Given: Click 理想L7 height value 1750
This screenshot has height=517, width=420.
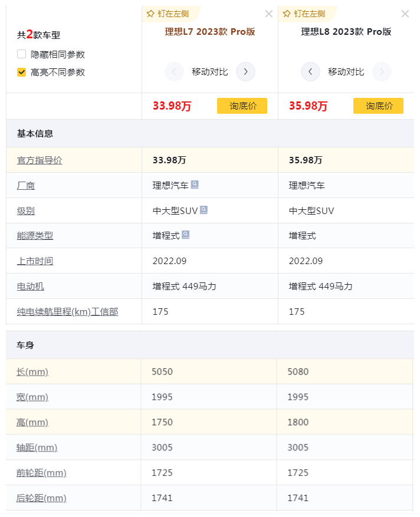Looking at the screenshot, I should pyautogui.click(x=162, y=422).
